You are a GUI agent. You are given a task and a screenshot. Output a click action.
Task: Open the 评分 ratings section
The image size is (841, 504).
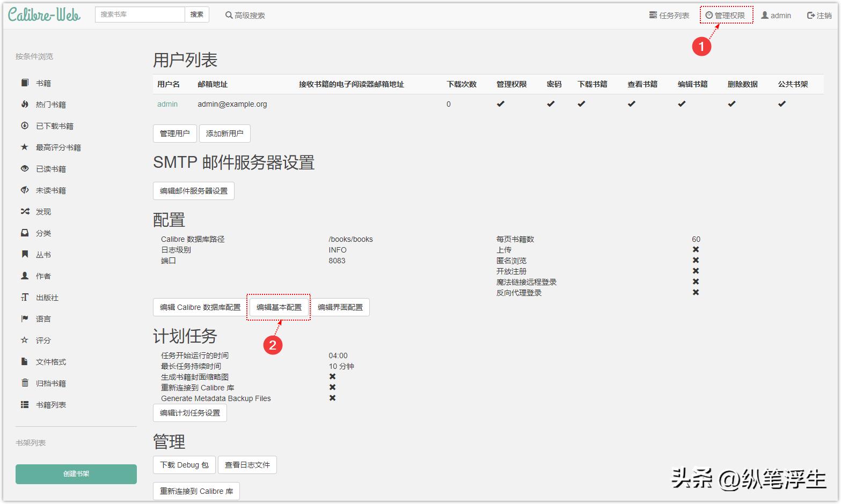[42, 340]
